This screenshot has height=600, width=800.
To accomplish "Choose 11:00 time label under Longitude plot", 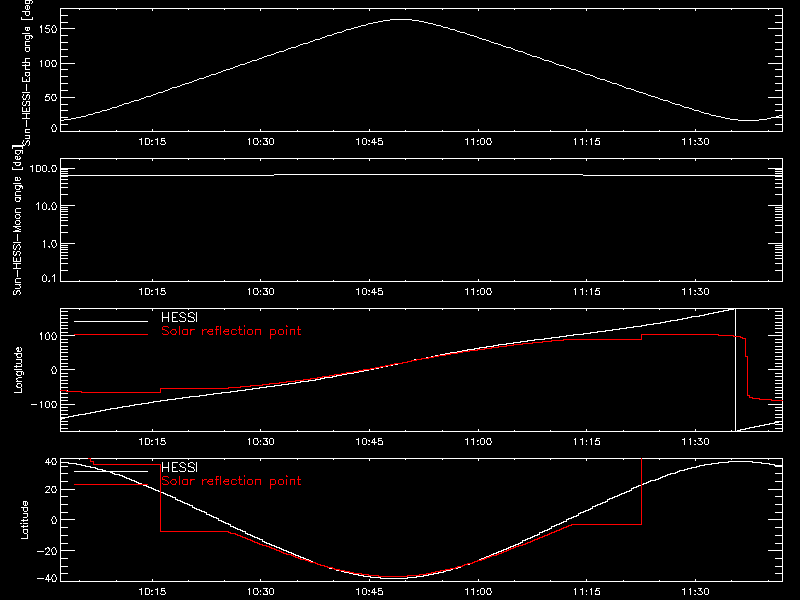I will [x=478, y=441].
